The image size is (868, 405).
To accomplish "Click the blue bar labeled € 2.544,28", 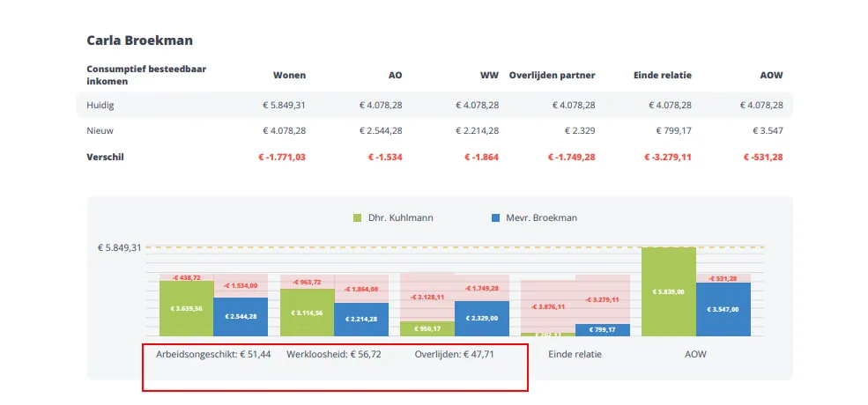I will point(241,316).
